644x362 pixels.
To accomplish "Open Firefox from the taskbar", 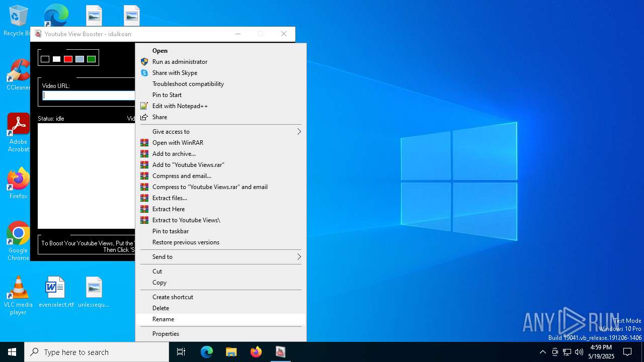I will 256,352.
